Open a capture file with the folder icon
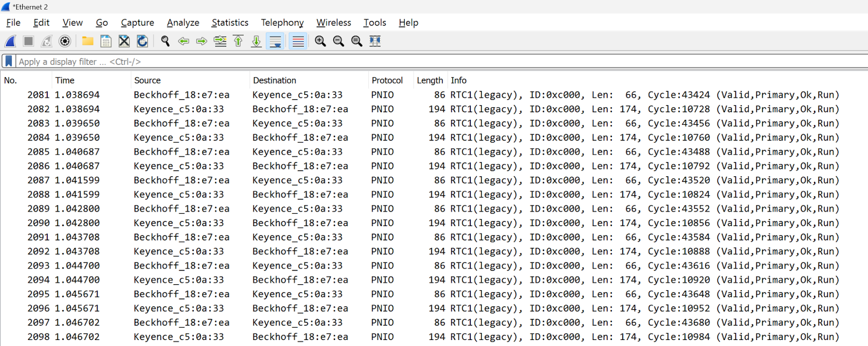The width and height of the screenshot is (868, 346). [x=88, y=41]
